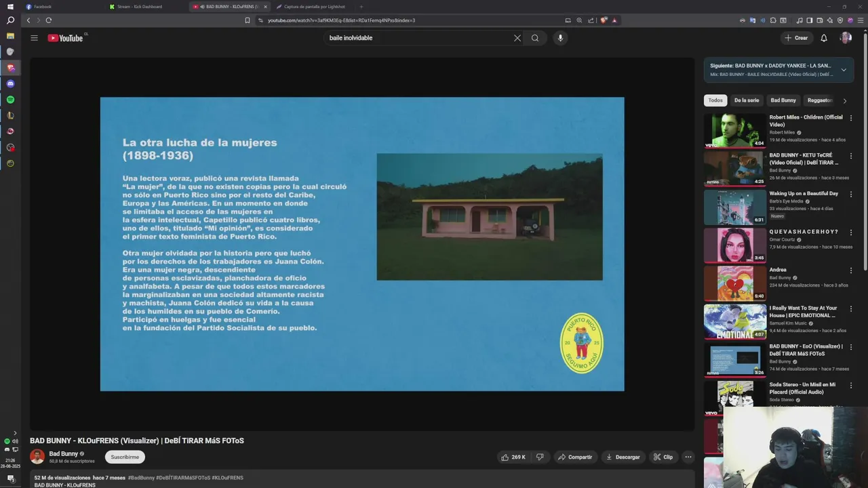Open Brave Shields lion icon
This screenshot has width=868, height=488.
(x=604, y=20)
